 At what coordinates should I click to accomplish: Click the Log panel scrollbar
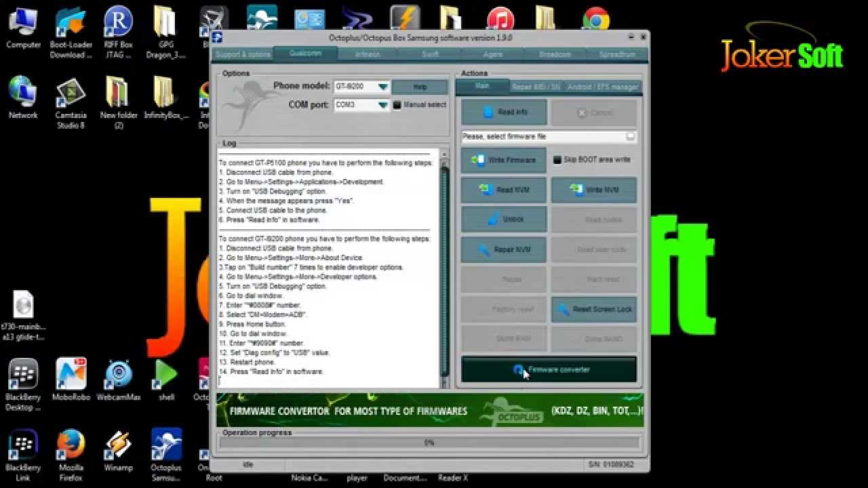(x=445, y=268)
